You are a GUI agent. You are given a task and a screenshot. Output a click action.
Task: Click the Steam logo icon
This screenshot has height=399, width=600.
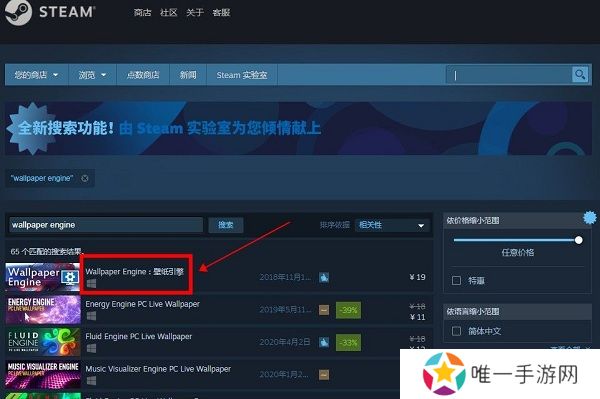(x=18, y=12)
